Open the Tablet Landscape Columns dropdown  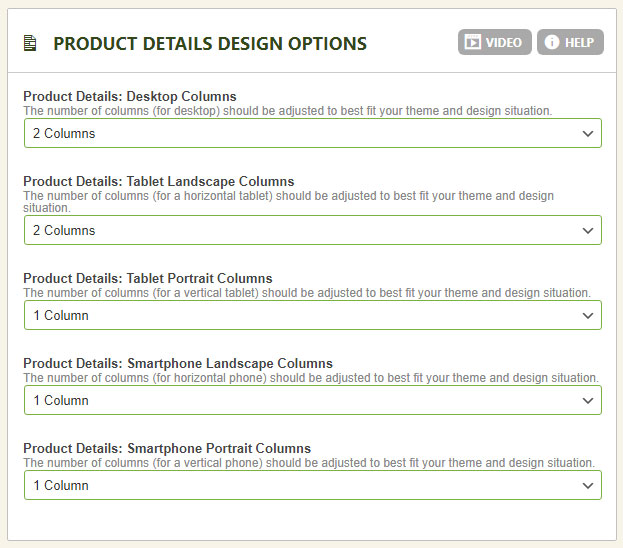(x=312, y=230)
